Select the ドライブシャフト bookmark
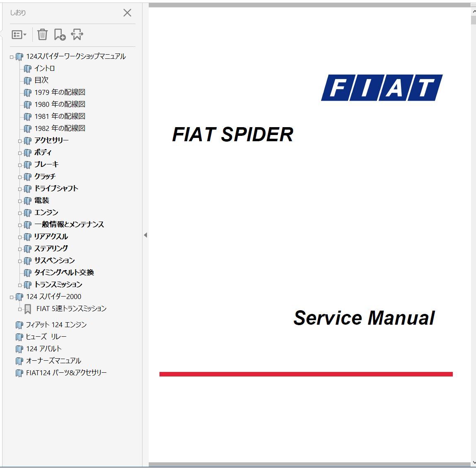Viewport: 476px width, 468px height. (x=56, y=188)
